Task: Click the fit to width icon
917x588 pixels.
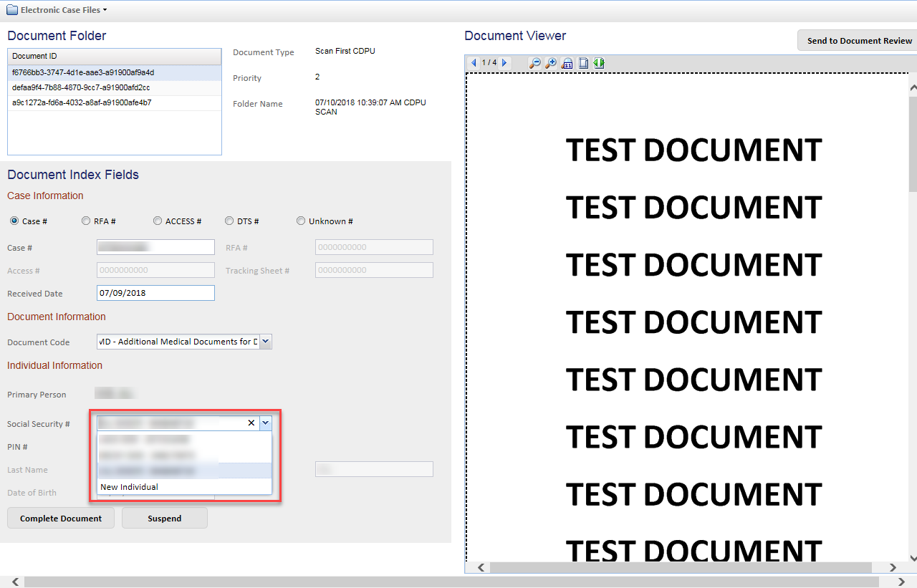Action: tap(599, 63)
